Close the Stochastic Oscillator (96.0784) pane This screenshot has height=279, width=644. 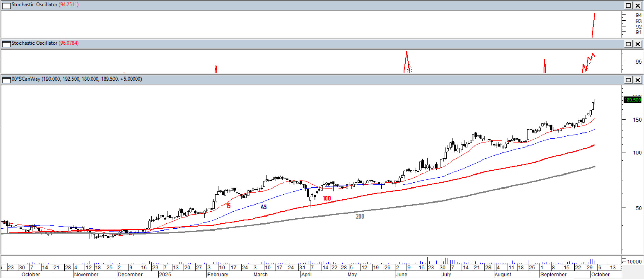coord(638,44)
